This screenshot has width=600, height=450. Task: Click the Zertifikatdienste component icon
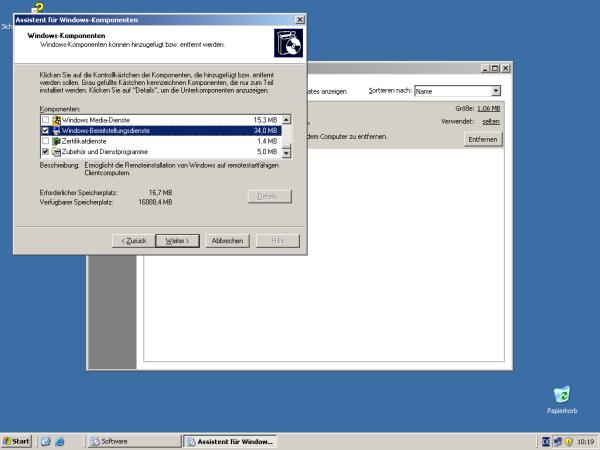point(56,141)
